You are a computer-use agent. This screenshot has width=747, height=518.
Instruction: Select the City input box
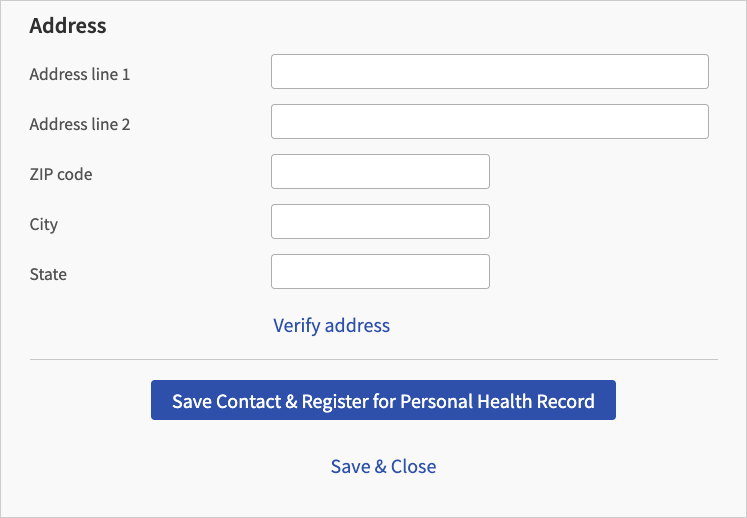[380, 222]
